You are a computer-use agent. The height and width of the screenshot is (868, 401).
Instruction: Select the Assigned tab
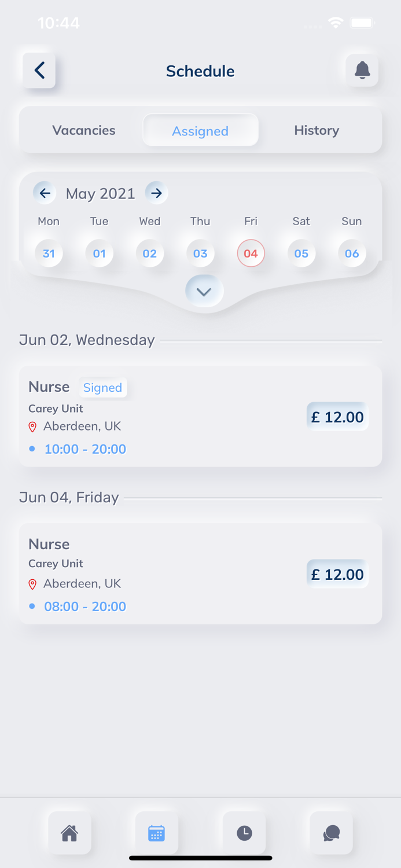click(x=200, y=130)
